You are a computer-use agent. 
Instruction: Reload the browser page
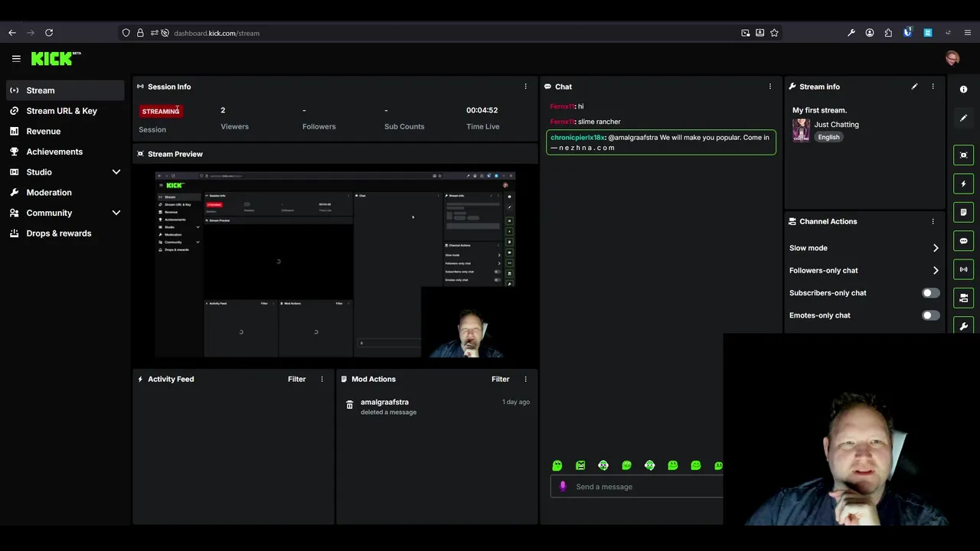click(x=49, y=33)
